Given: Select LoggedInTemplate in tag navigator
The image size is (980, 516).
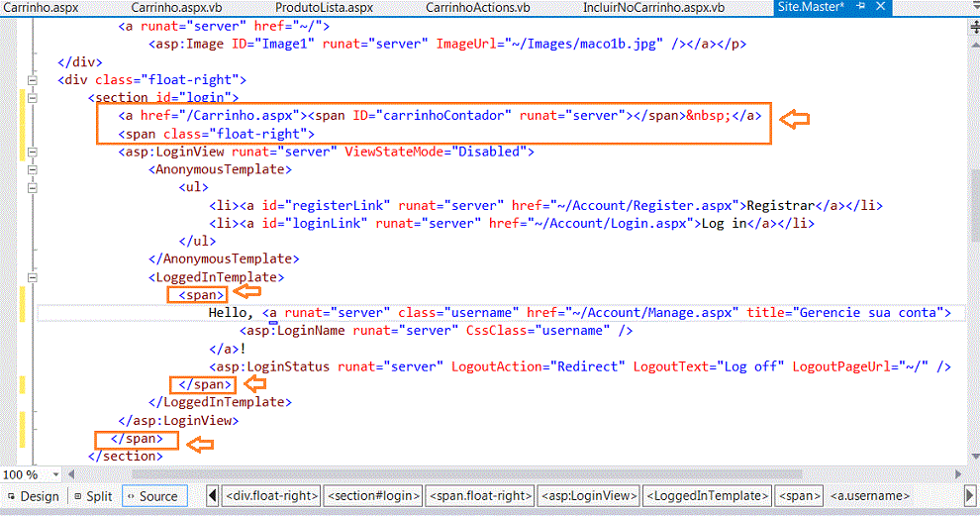Looking at the screenshot, I should [708, 495].
